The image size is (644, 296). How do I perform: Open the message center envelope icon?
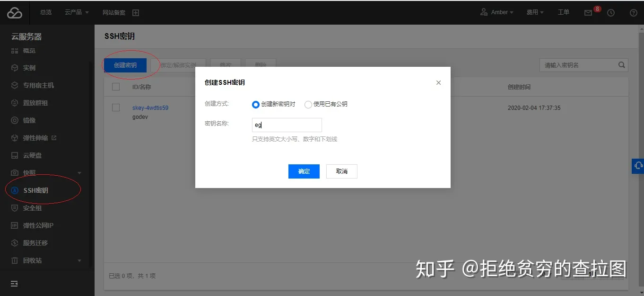(588, 12)
